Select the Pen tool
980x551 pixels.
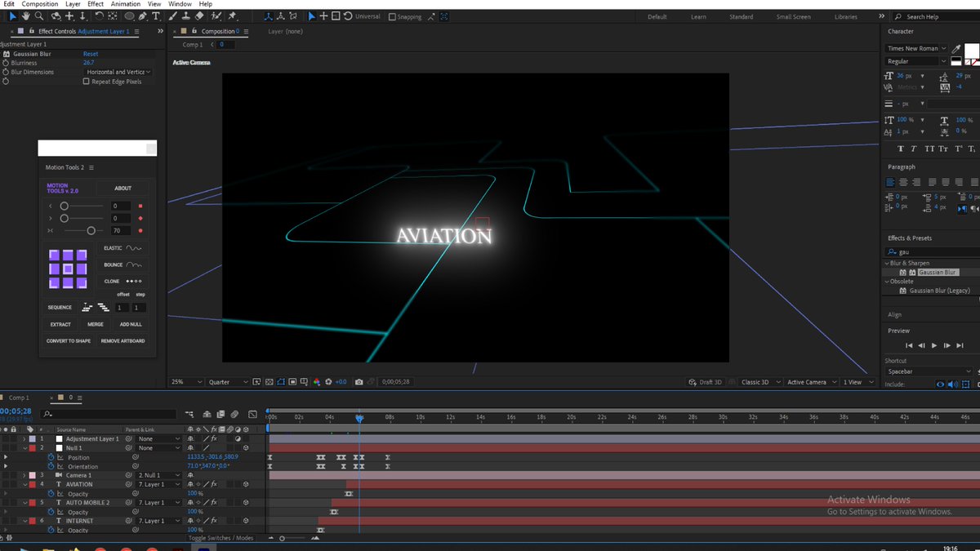(143, 16)
